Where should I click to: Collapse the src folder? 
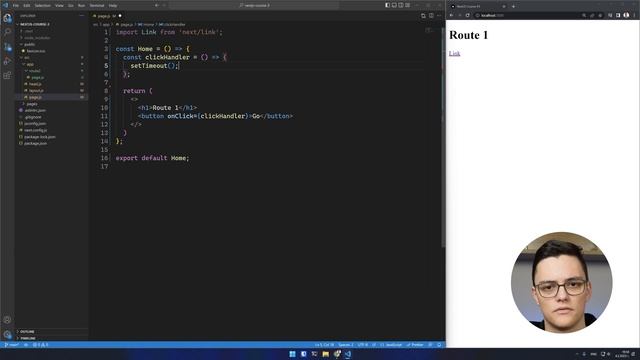pos(52,58)
